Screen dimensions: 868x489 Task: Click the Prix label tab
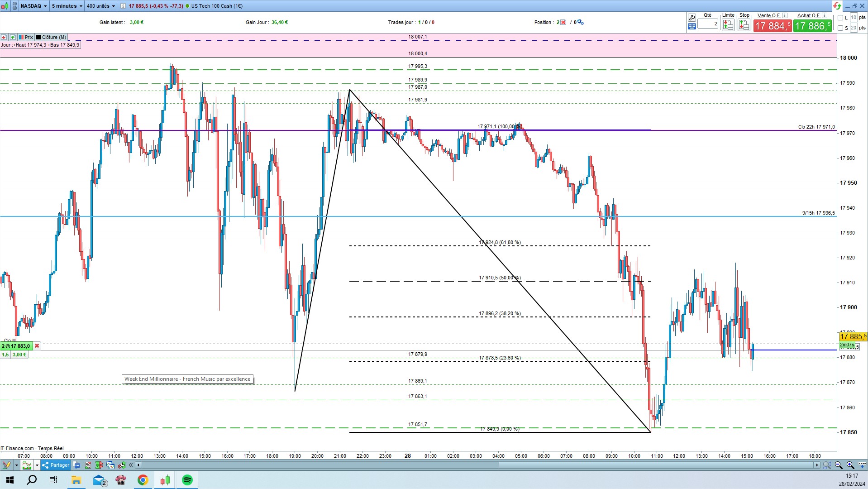point(29,38)
